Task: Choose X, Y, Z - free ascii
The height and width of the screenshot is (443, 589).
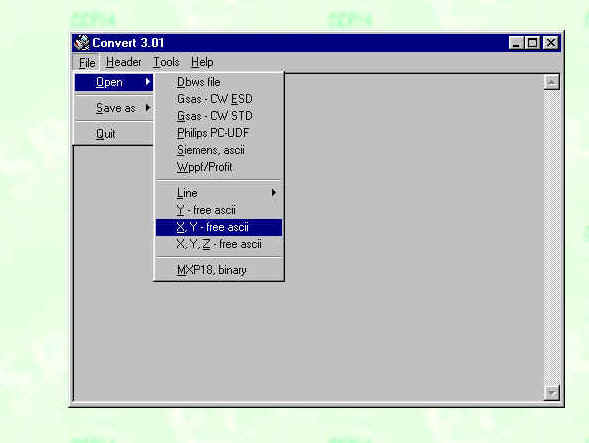Action: pyautogui.click(x=219, y=244)
